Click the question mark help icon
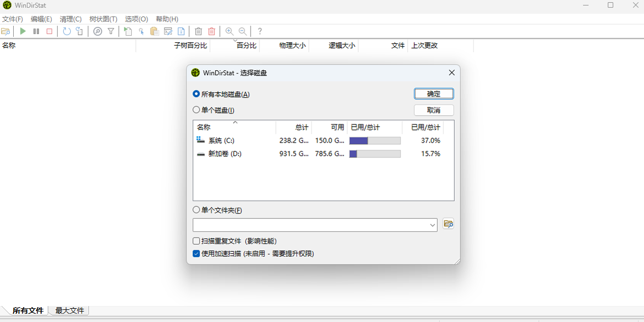 click(260, 31)
